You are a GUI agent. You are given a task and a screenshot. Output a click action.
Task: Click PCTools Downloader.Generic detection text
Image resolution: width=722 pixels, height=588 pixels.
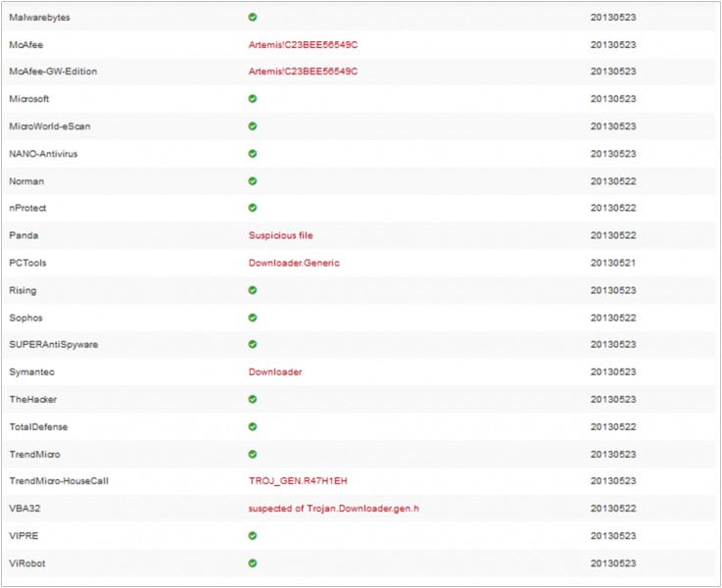294,264
